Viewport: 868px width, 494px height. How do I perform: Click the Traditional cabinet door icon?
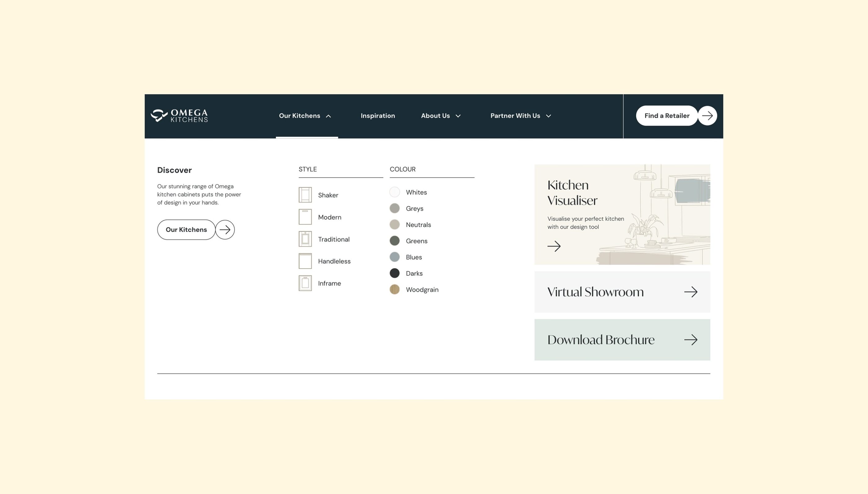click(x=305, y=239)
